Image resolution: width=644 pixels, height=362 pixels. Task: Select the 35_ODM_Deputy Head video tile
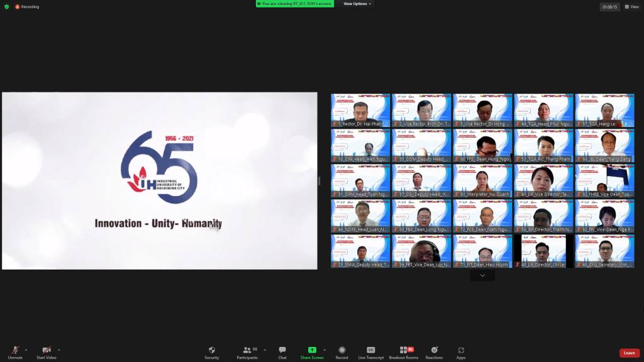[421, 146]
